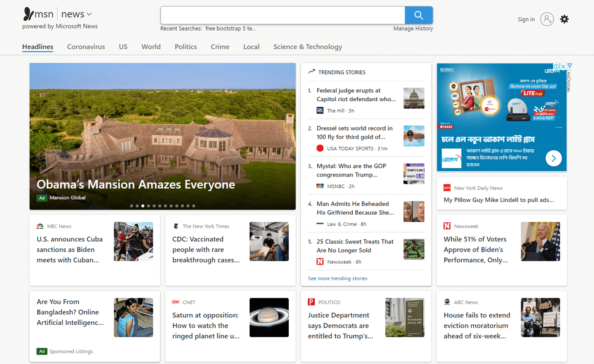Open See more trending stories link
This screenshot has height=364, width=594.
pyautogui.click(x=338, y=278)
